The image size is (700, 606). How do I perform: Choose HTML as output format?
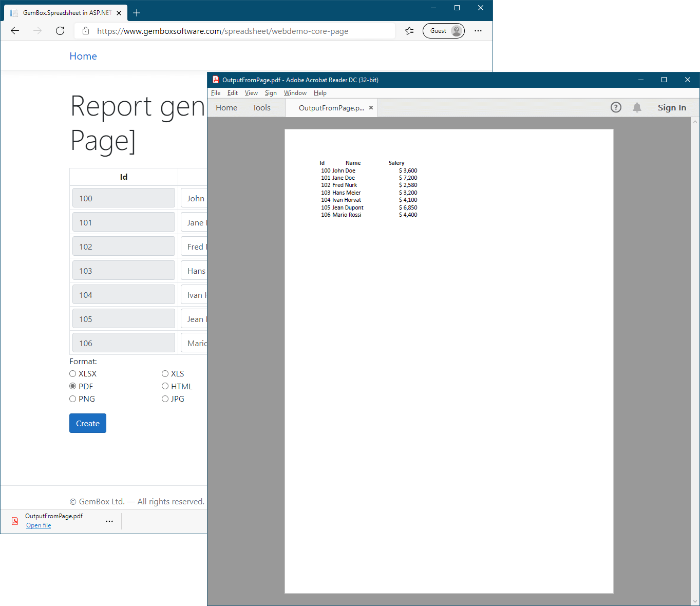tap(165, 386)
